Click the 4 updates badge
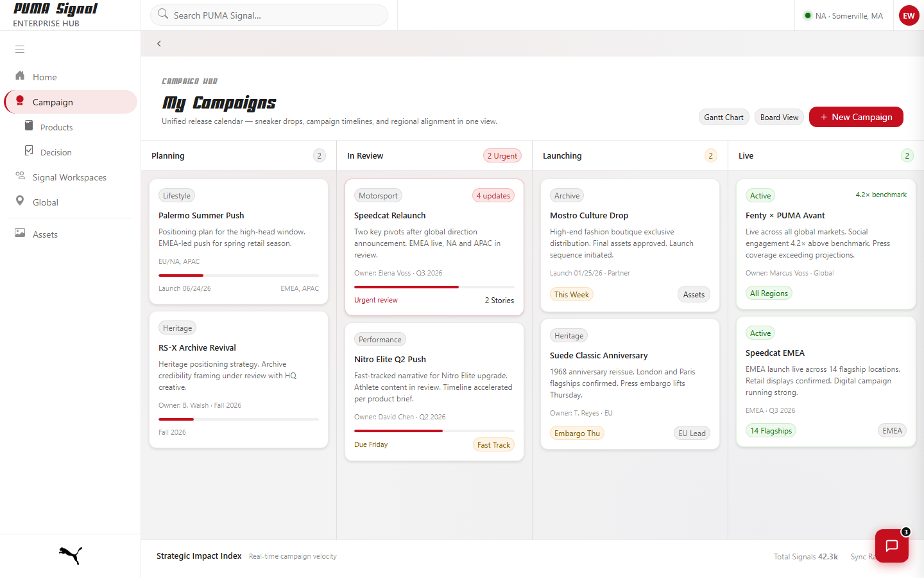Screen dimensions: 924x578 (x=493, y=196)
